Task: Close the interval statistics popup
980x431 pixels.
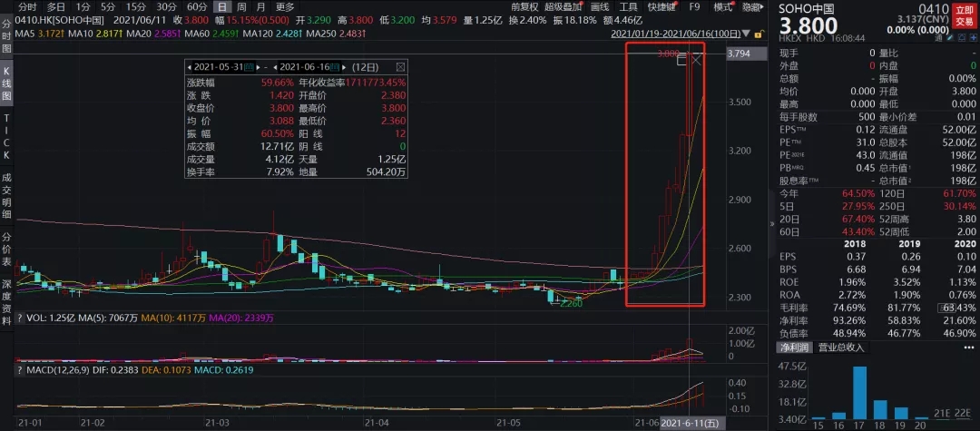Action: point(401,66)
